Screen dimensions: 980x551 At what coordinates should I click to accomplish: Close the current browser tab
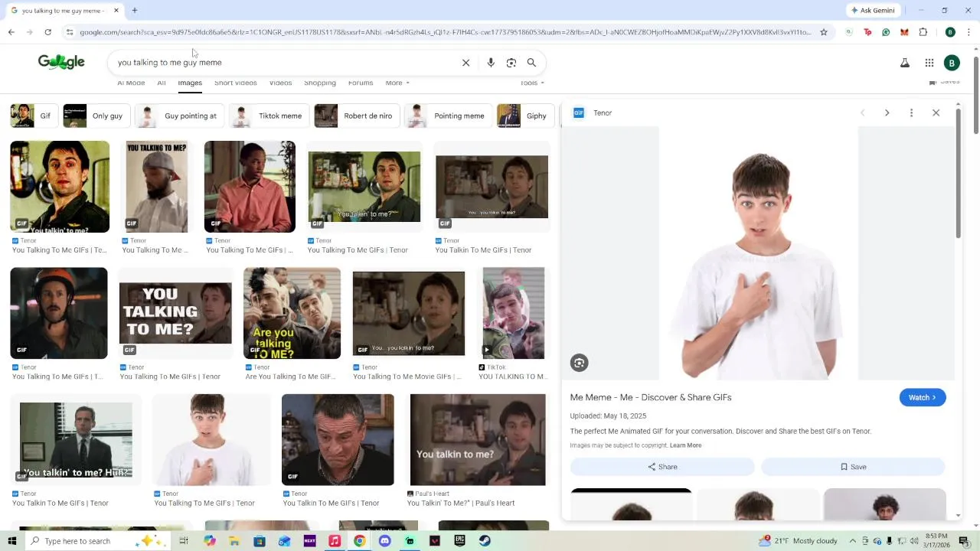click(x=116, y=11)
